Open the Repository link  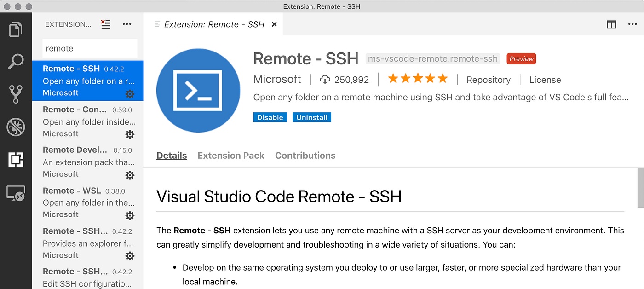tap(489, 80)
